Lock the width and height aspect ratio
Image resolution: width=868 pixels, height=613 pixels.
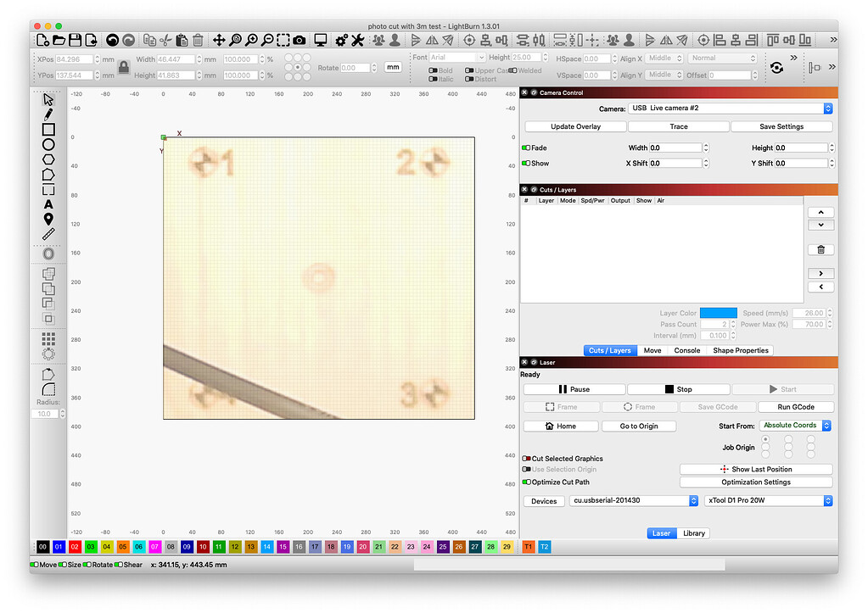[124, 67]
